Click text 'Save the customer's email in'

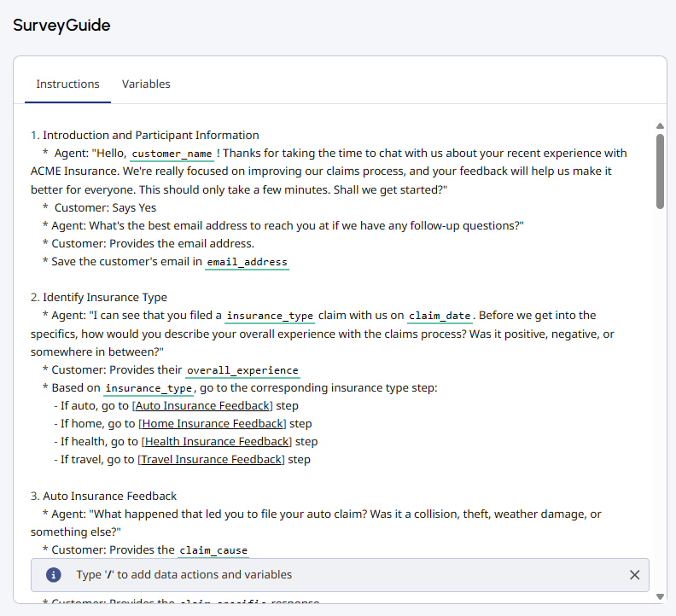point(126,262)
